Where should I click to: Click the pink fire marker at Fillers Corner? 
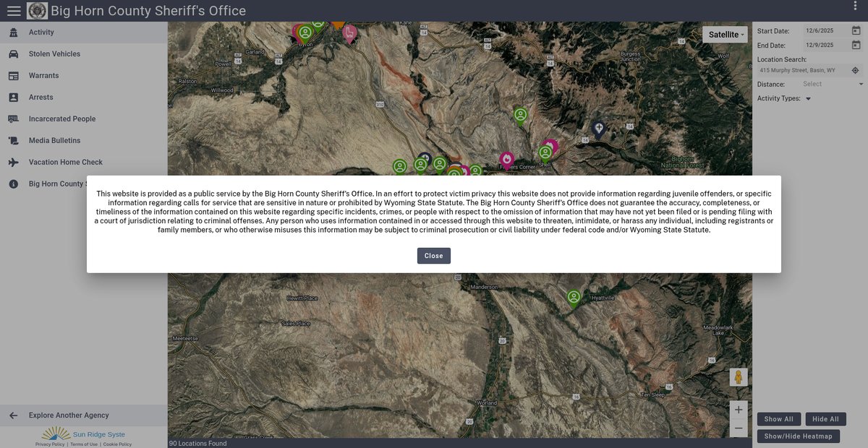tap(507, 160)
